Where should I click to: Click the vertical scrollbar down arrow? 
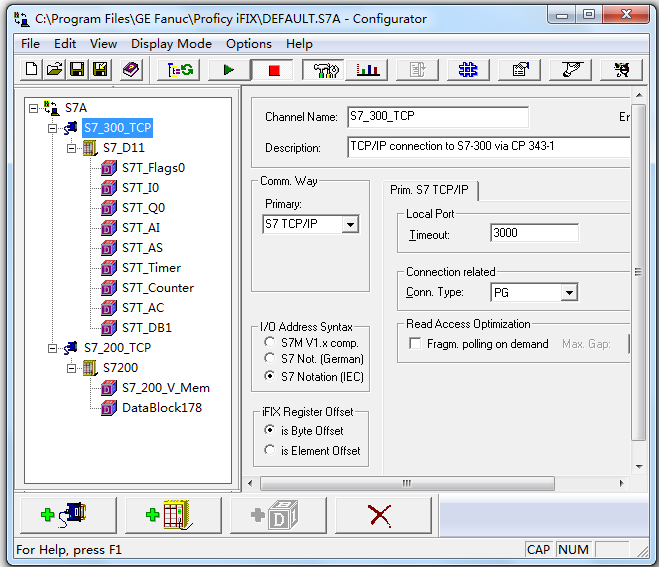(x=639, y=467)
